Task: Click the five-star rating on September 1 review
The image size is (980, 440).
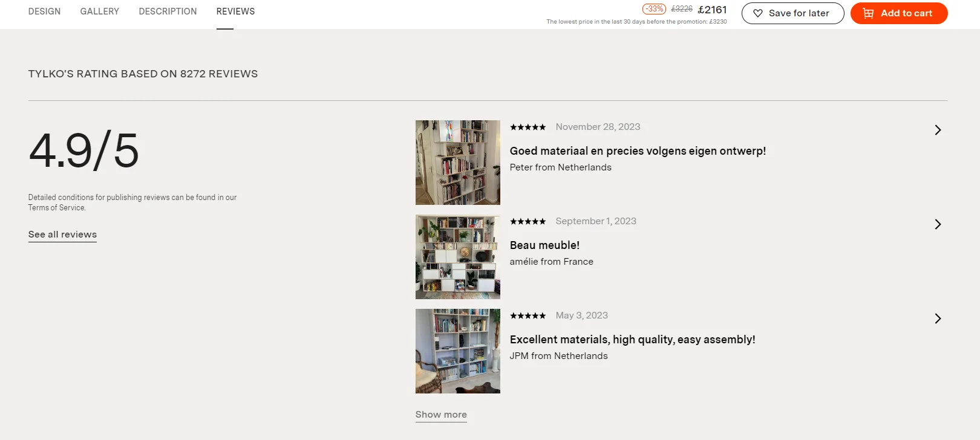Action: pyautogui.click(x=528, y=221)
